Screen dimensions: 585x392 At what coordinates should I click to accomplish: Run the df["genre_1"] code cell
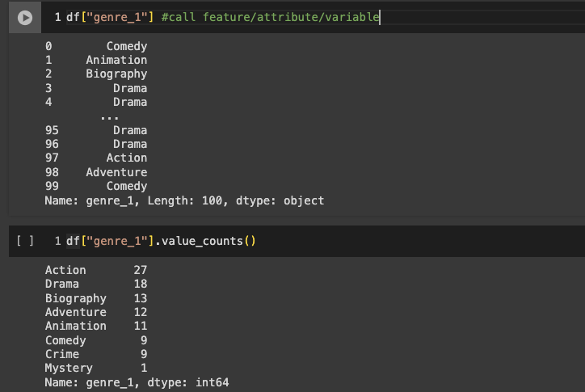click(x=25, y=18)
